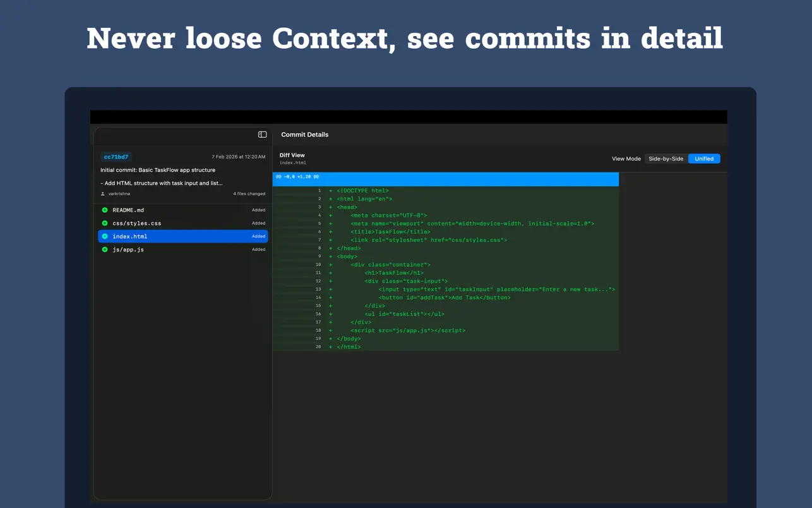Click green added icon beside README.md
The image size is (812, 508).
[x=105, y=210]
